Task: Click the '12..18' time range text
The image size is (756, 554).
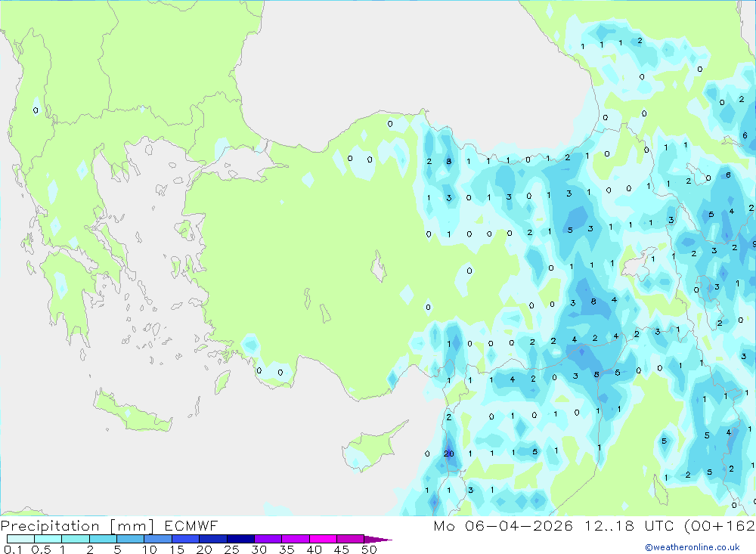Action: (609, 526)
